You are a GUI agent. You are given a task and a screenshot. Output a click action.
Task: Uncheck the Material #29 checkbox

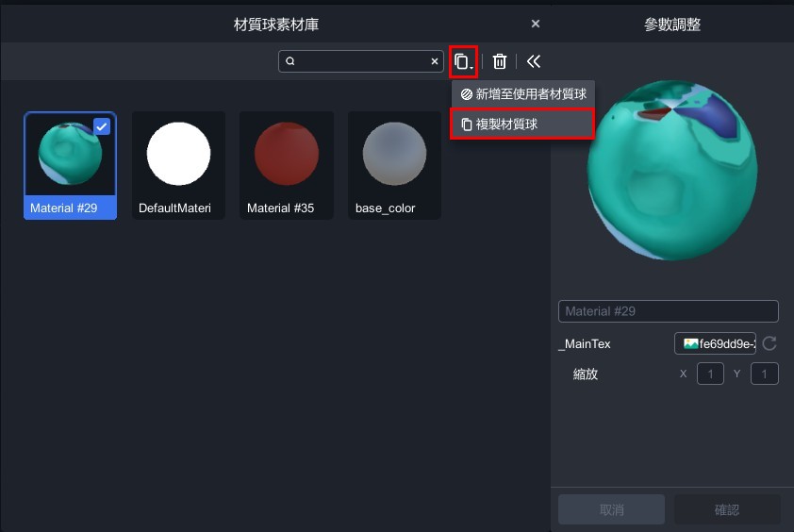click(102, 126)
